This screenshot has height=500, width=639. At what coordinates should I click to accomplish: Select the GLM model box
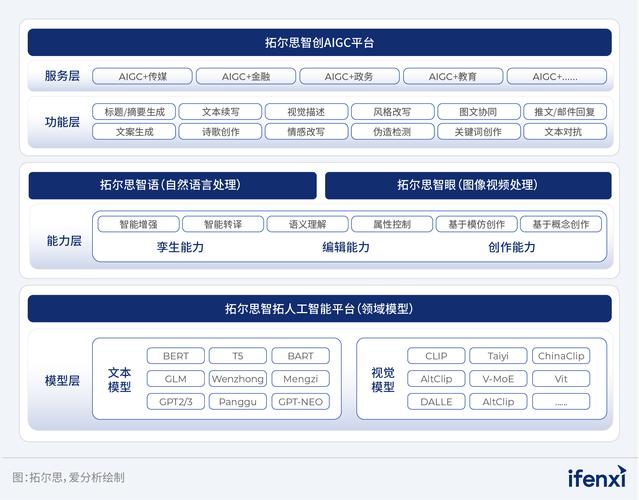pos(176,379)
